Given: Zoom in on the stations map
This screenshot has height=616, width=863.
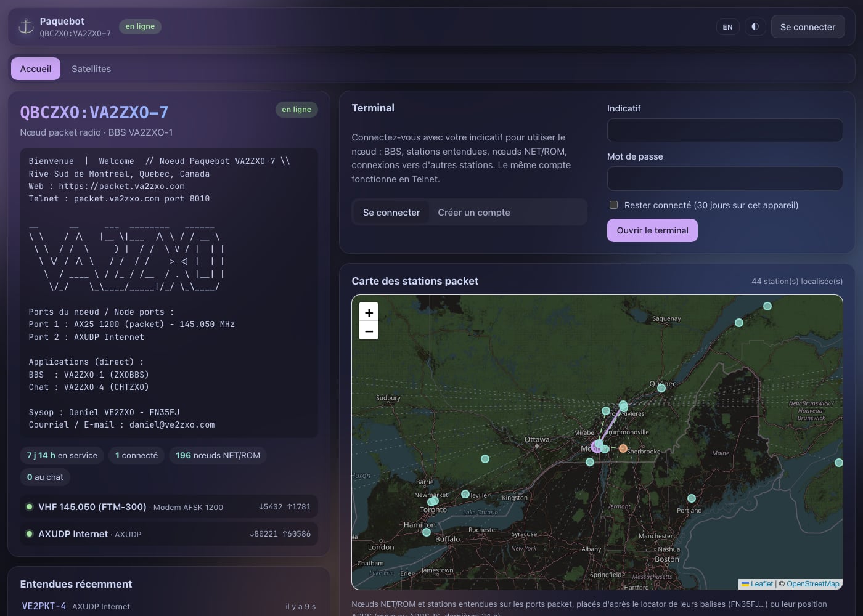Looking at the screenshot, I should coord(369,312).
